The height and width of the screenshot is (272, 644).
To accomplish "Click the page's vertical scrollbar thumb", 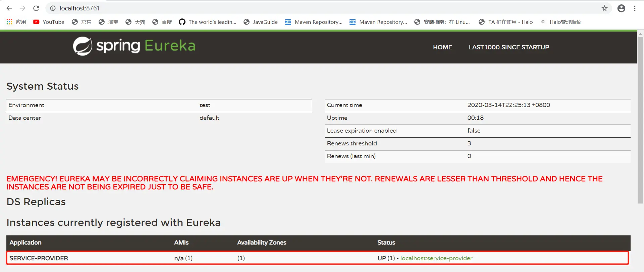I will point(640,120).
